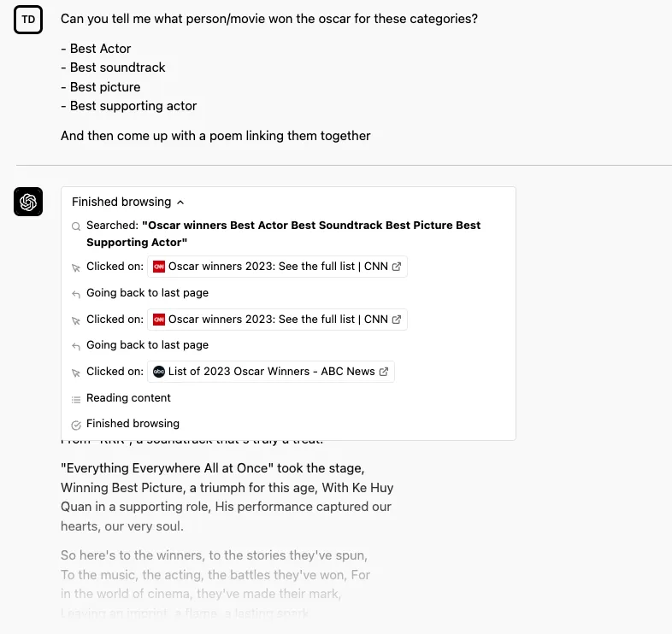Click the Finished browsing header text
This screenshot has height=634, width=672.
pyautogui.click(x=121, y=202)
